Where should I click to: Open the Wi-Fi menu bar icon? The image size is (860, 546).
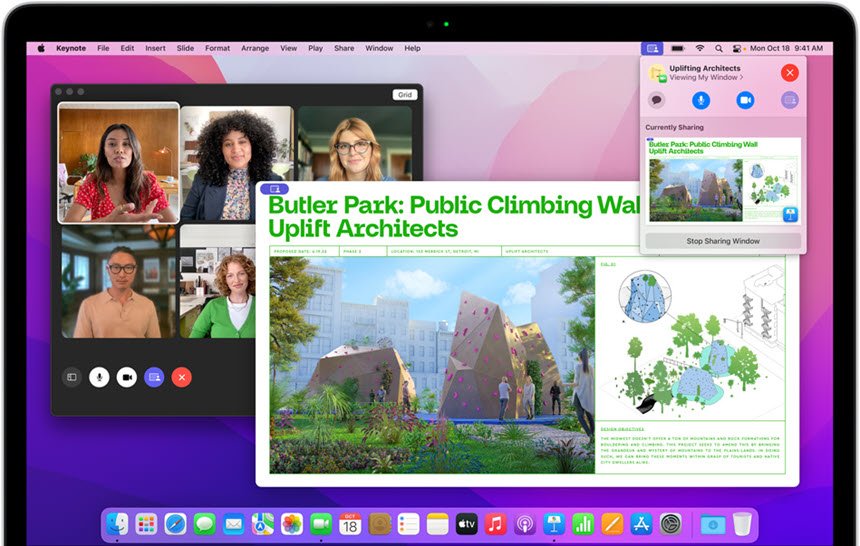tap(700, 48)
